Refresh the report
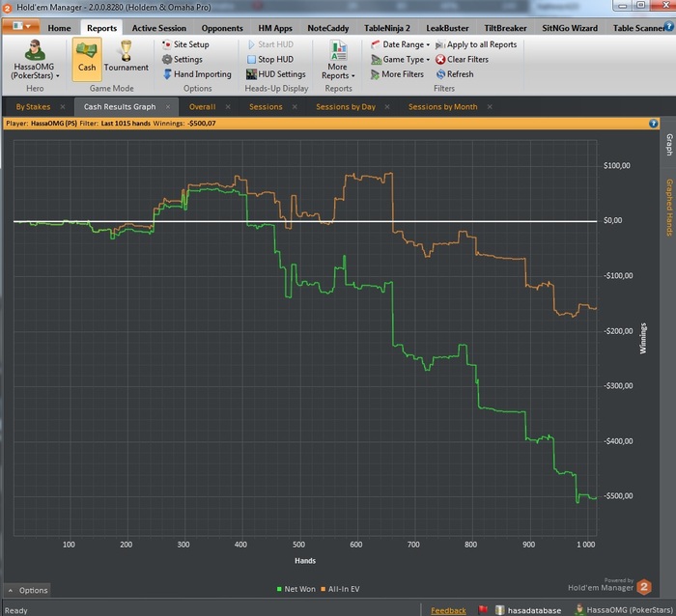676x616 pixels. coord(455,74)
